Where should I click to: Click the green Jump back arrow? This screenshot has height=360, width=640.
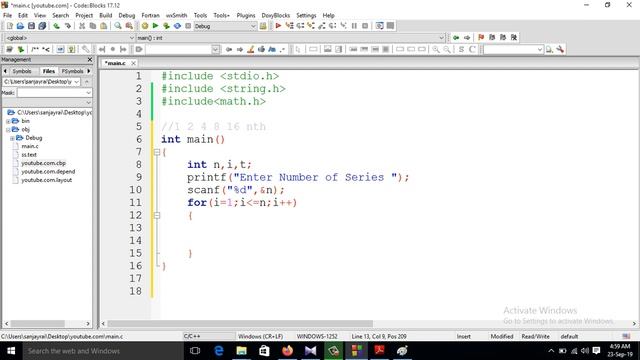pos(456,38)
